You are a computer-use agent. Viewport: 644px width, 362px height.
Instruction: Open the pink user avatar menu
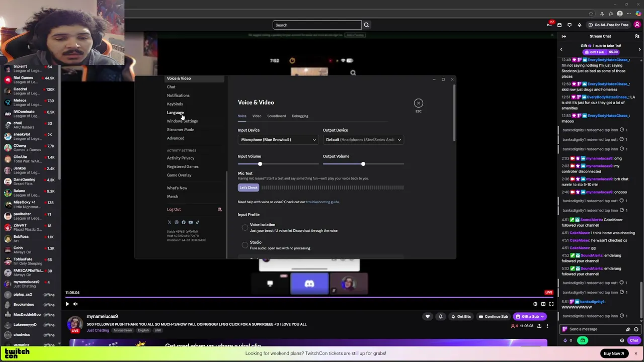pos(637,25)
